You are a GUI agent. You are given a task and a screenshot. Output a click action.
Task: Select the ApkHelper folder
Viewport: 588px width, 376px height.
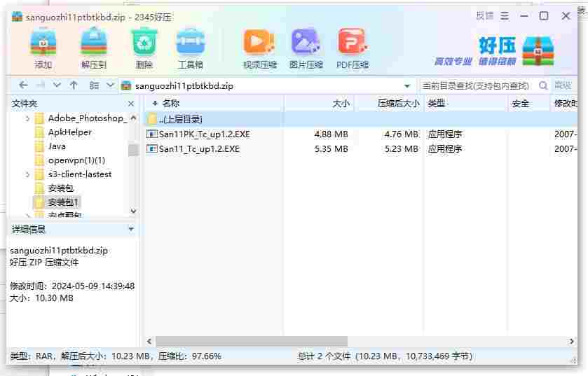70,132
